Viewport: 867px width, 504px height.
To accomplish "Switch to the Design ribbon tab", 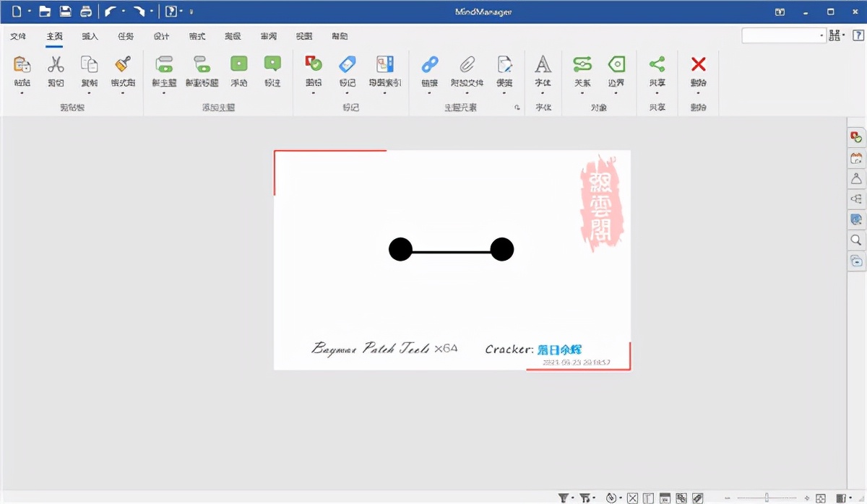I will click(x=161, y=36).
